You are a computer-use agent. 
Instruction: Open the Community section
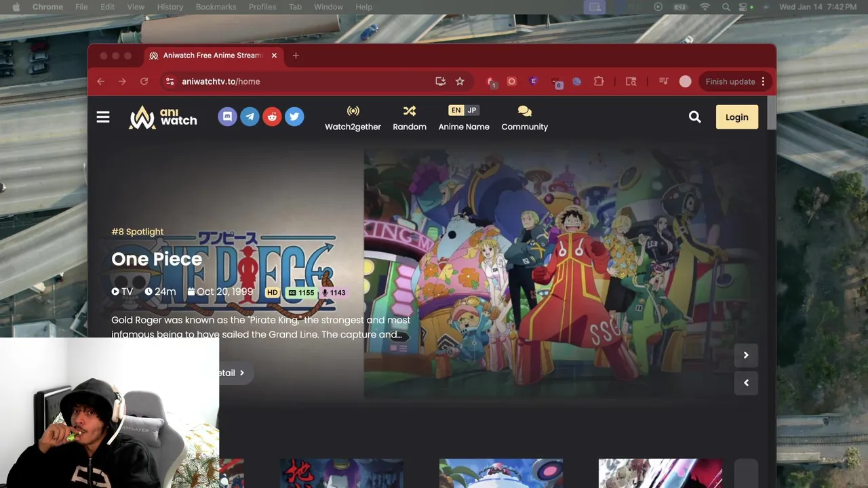point(525,118)
